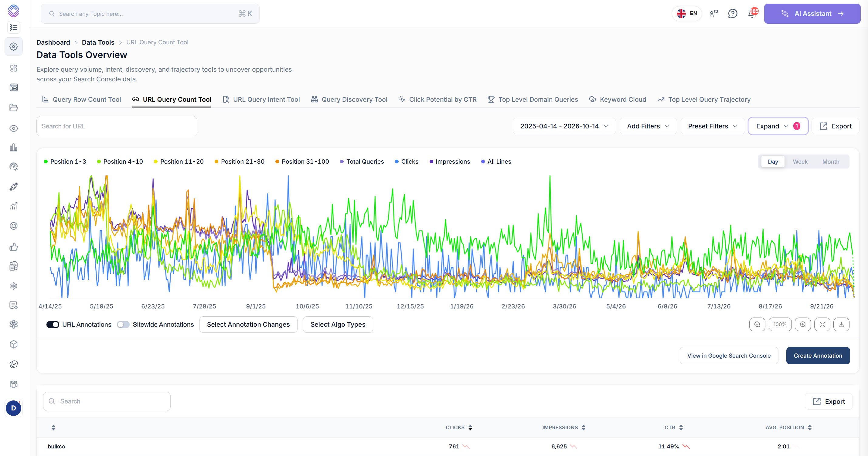
Task: Open Top Level Query Trajectory tab
Action: pyautogui.click(x=704, y=99)
